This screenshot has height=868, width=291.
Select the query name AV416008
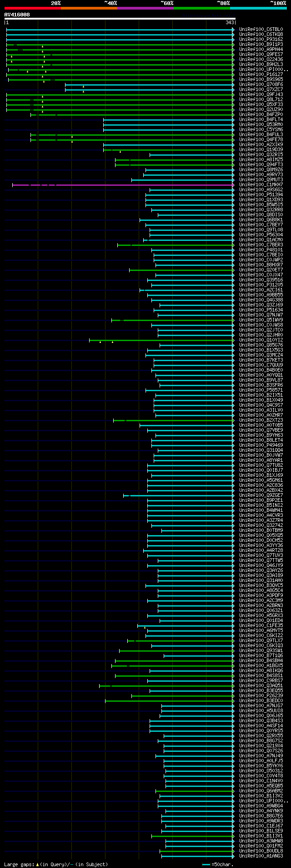pos(17,15)
